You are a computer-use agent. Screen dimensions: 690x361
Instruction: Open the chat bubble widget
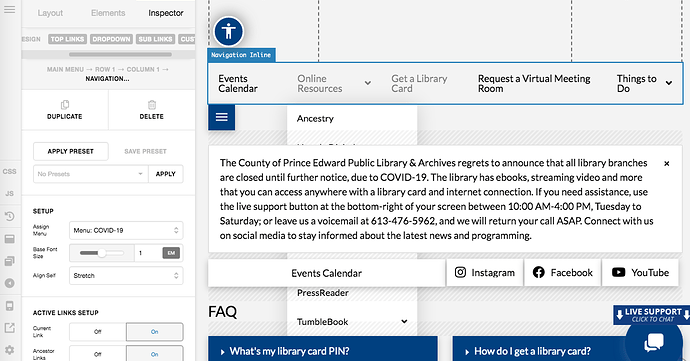pyautogui.click(x=654, y=342)
